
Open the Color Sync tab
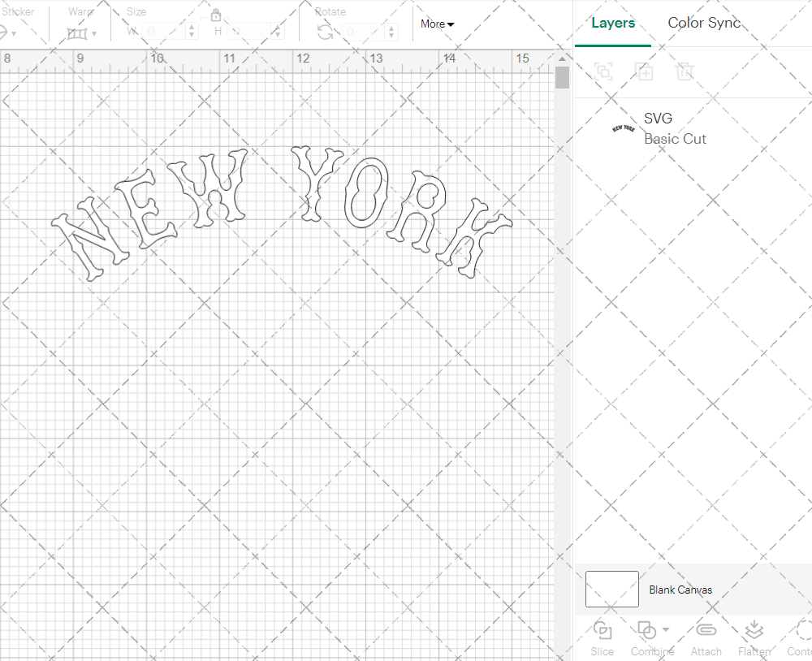coord(704,23)
